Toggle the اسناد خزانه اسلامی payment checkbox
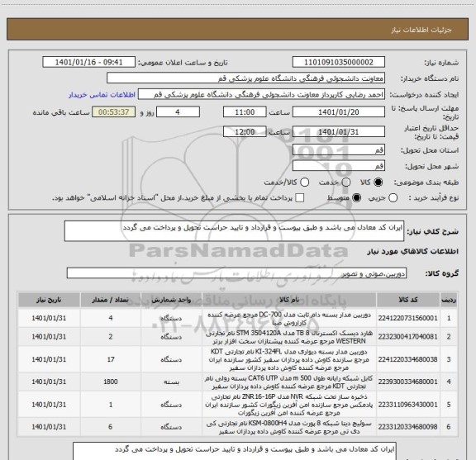The height and width of the screenshot is (460, 476). click(x=300, y=198)
